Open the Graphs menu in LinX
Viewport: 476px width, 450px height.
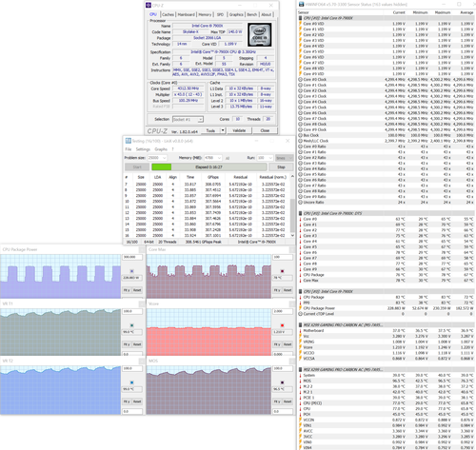161,149
